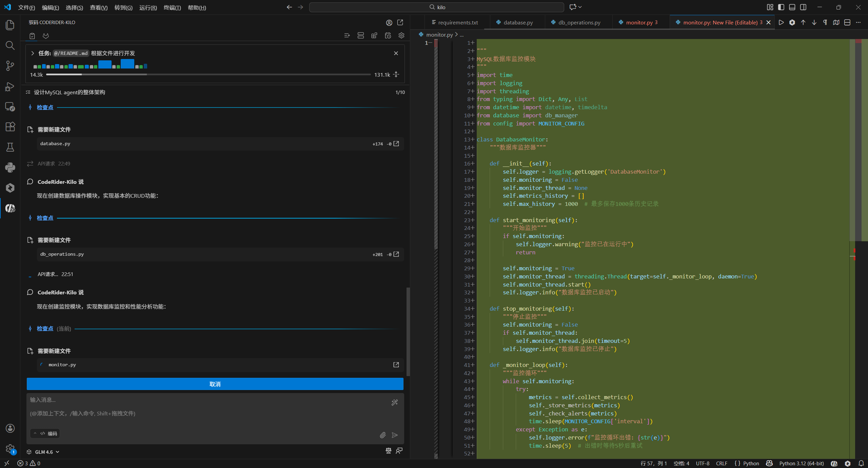Open the 终端(T) menu

pyautogui.click(x=172, y=7)
